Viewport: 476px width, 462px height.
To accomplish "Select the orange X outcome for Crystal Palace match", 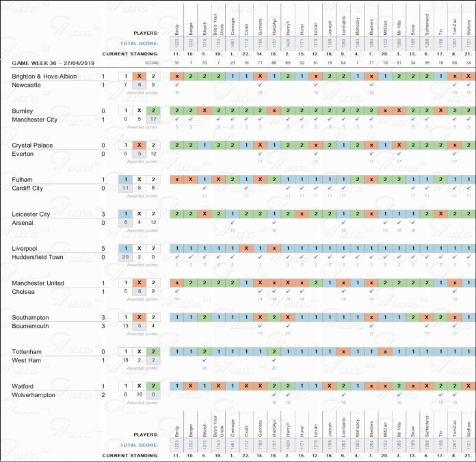I will pyautogui.click(x=139, y=145).
